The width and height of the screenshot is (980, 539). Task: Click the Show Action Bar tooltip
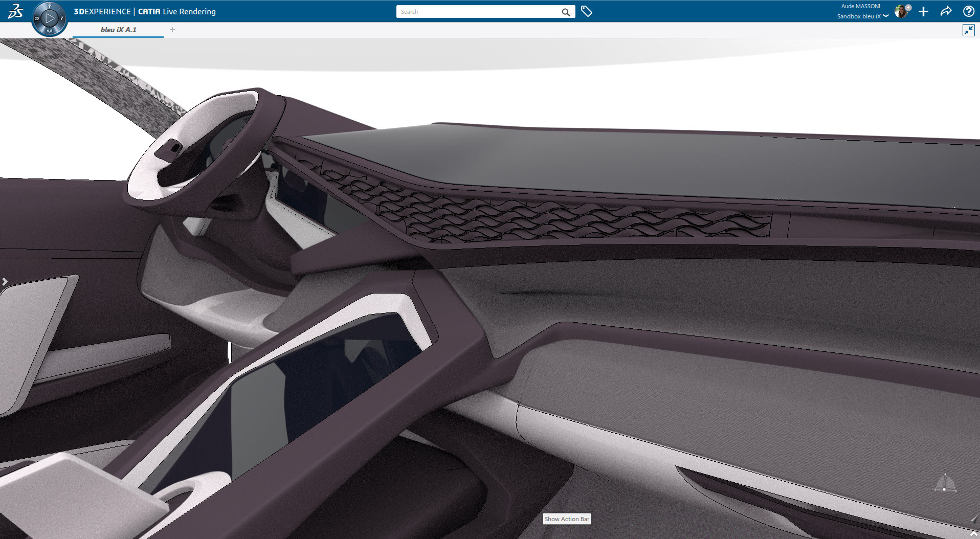[x=567, y=519]
